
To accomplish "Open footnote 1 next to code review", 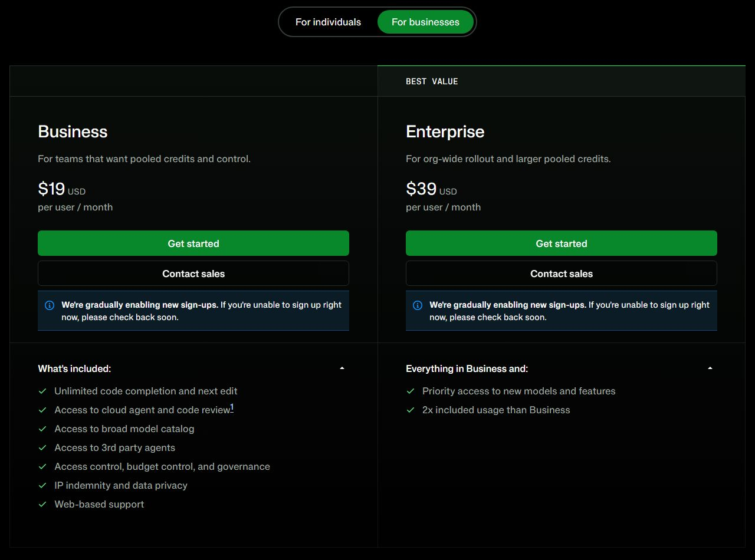I will click(x=232, y=407).
